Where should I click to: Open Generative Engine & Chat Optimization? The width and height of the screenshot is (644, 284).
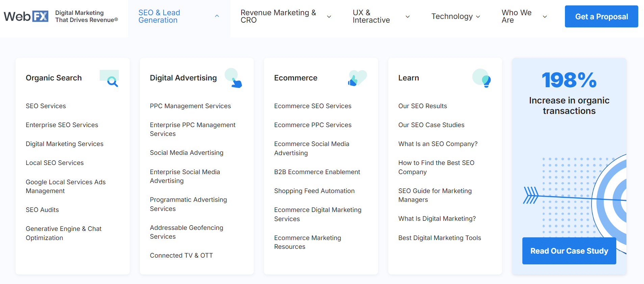[x=64, y=233]
